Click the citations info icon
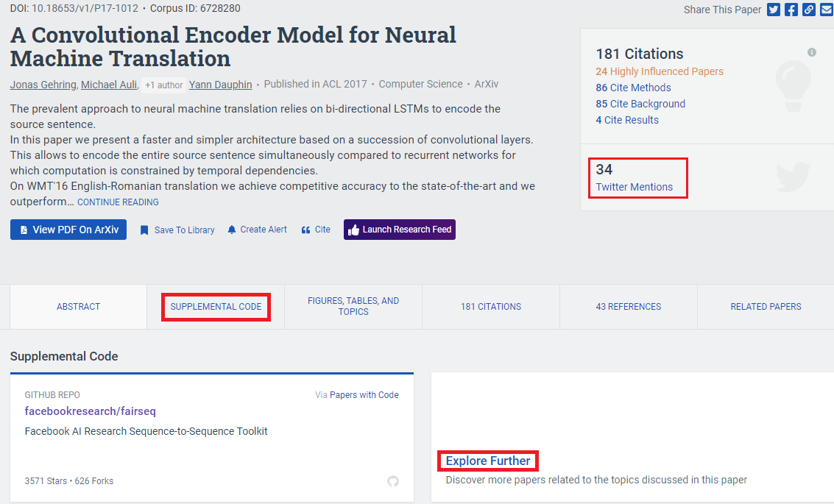 [x=812, y=52]
